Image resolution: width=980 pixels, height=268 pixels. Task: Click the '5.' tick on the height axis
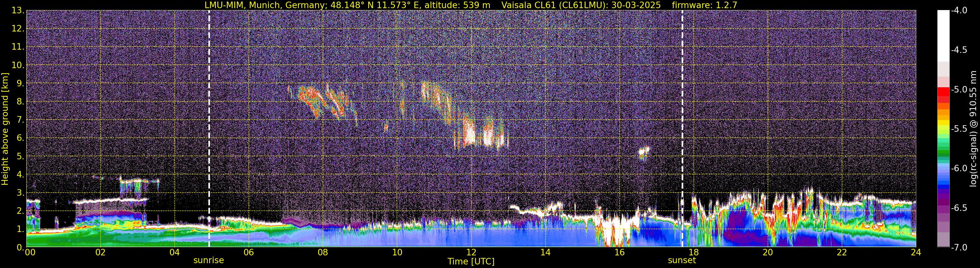pyautogui.click(x=20, y=156)
